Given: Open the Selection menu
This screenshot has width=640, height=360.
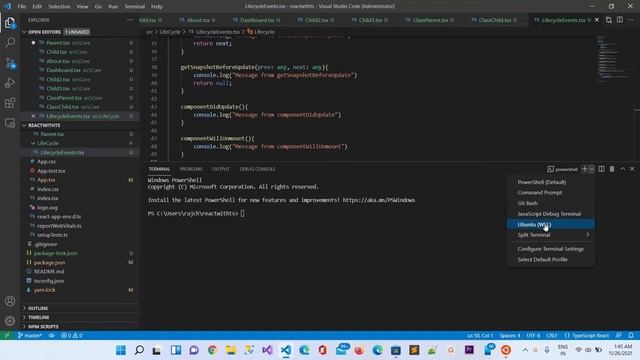Looking at the screenshot, I should [59, 6].
